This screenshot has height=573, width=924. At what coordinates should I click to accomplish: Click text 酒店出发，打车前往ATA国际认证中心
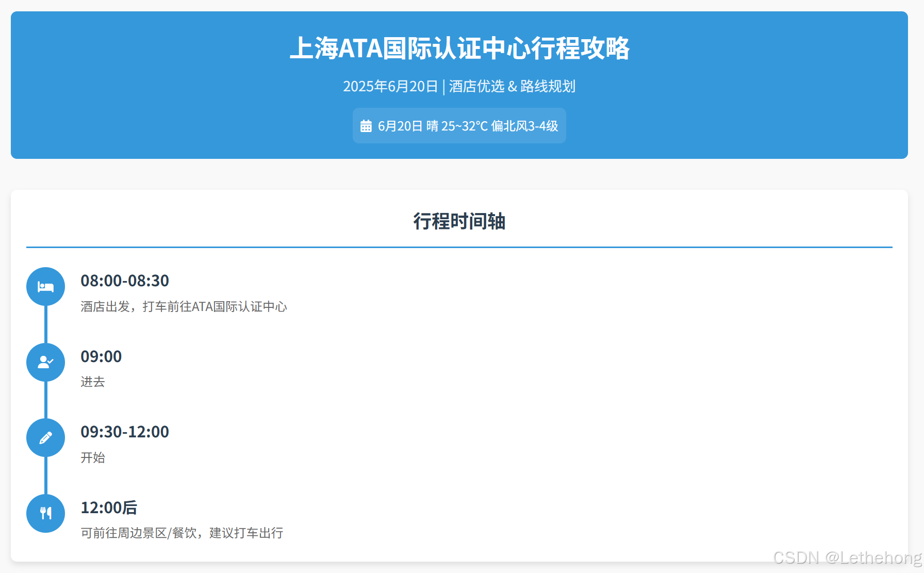click(184, 306)
